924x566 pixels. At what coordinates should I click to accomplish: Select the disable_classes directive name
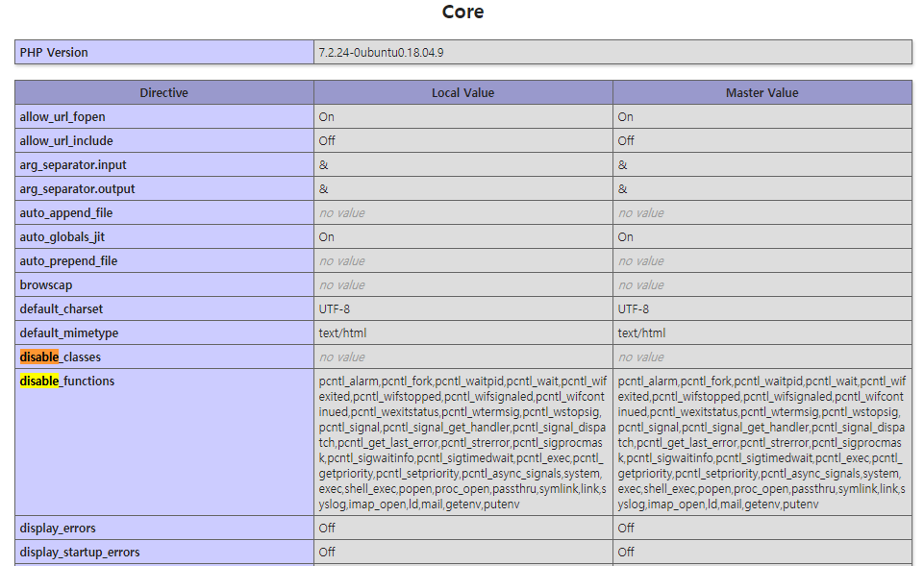click(61, 357)
